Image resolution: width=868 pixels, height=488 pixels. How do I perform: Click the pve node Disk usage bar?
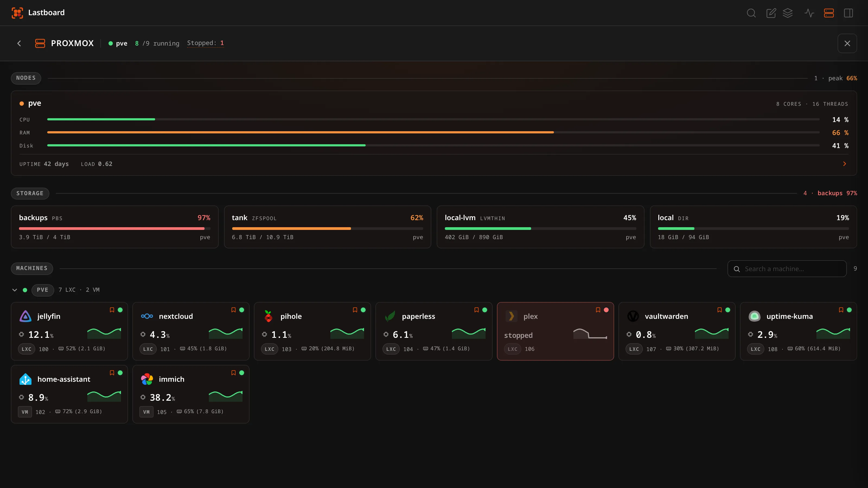click(x=433, y=146)
